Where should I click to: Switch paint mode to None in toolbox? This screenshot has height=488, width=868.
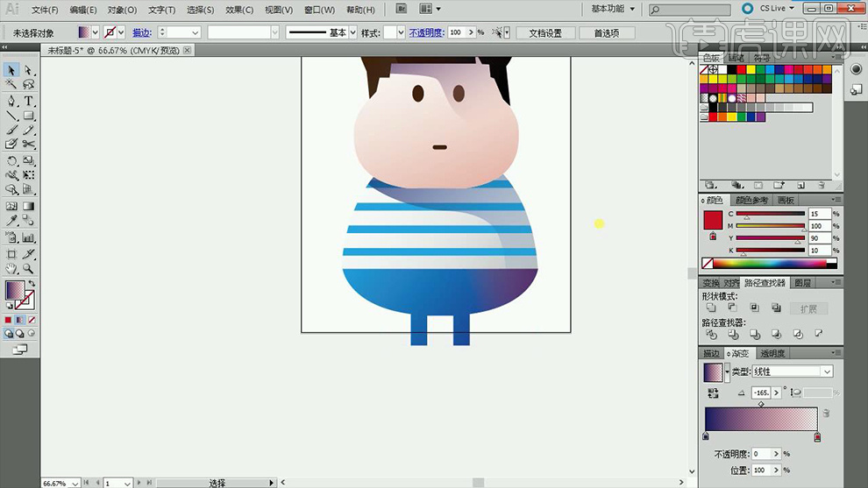[x=32, y=321]
